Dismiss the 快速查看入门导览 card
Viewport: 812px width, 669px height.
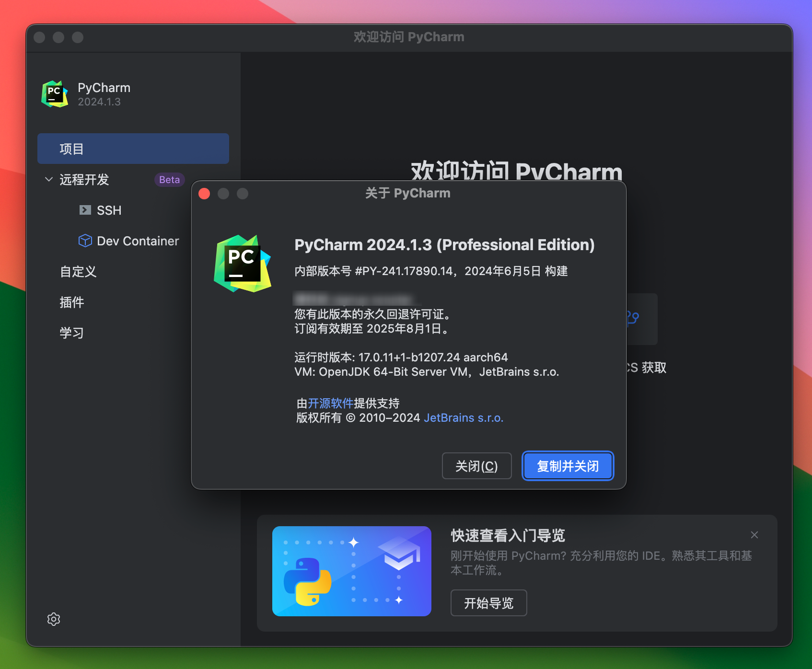click(754, 535)
